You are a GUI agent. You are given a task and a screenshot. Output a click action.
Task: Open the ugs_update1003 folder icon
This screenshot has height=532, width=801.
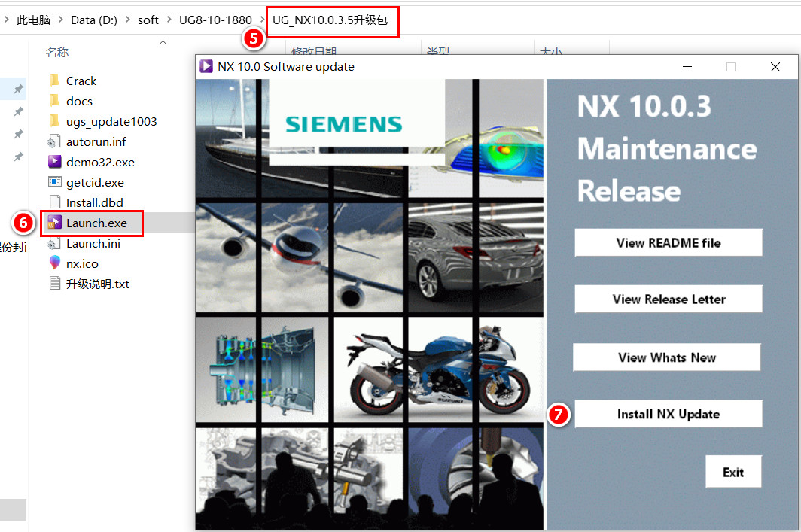point(54,121)
